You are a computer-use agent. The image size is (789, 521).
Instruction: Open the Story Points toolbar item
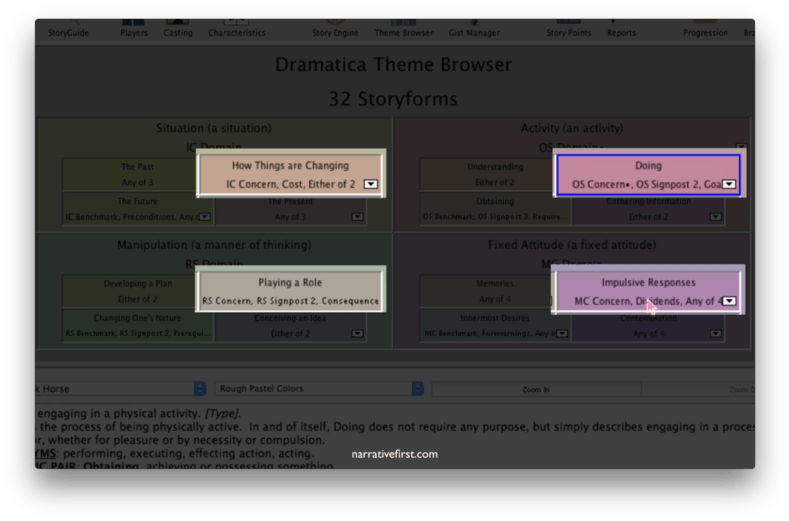tap(569, 29)
